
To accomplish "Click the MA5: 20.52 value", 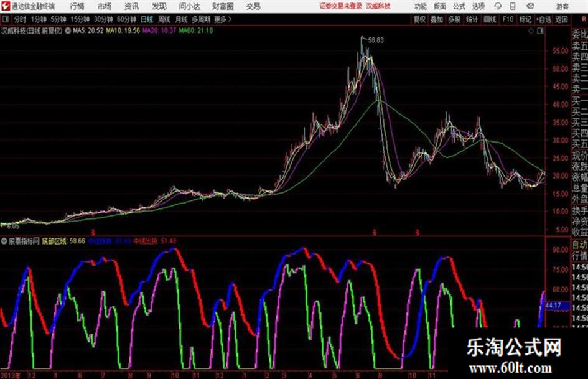I will tap(88, 30).
